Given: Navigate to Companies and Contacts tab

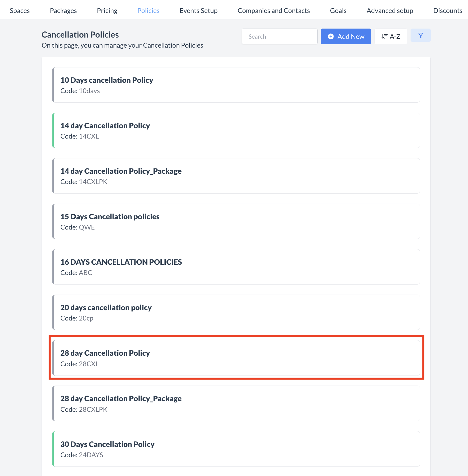Looking at the screenshot, I should tap(274, 11).
